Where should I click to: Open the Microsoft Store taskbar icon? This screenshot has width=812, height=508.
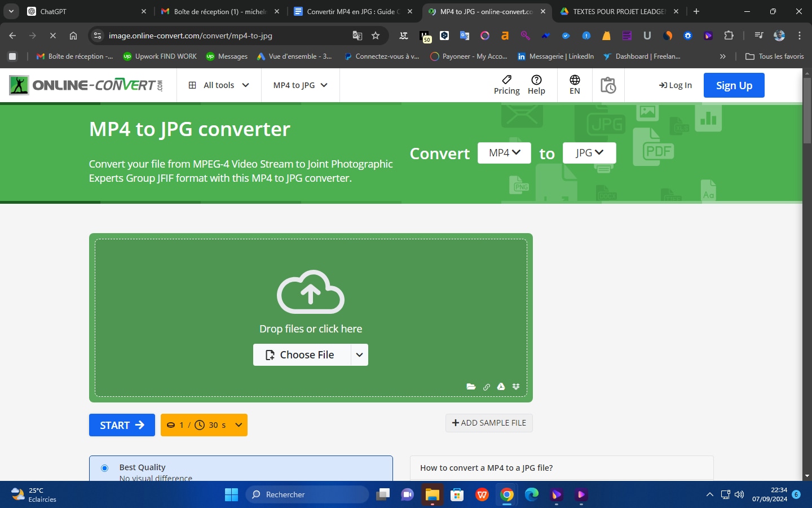point(457,494)
